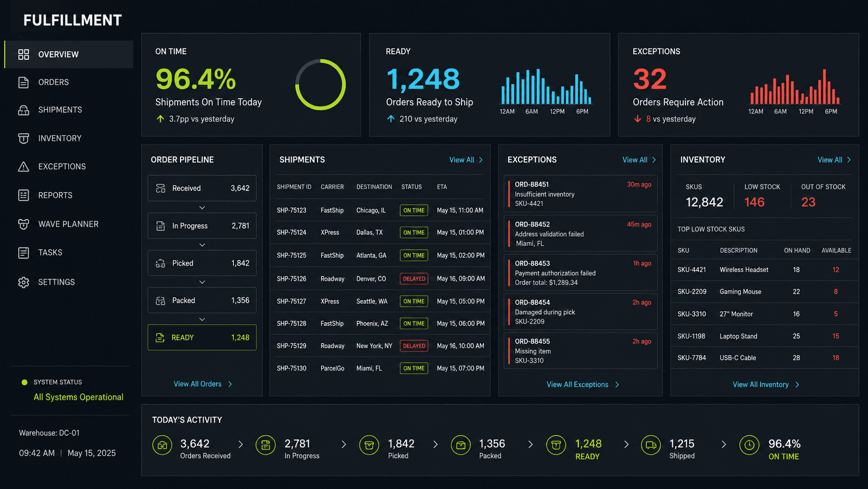
Task: Click the Low Stock count 146
Action: pos(754,202)
